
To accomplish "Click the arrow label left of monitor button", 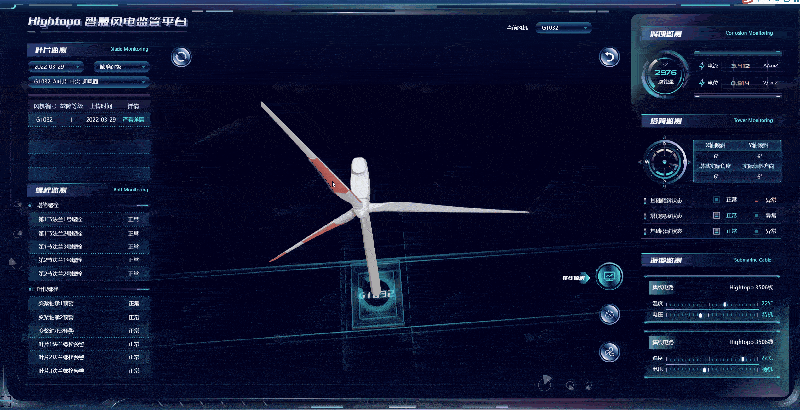I will [576, 278].
